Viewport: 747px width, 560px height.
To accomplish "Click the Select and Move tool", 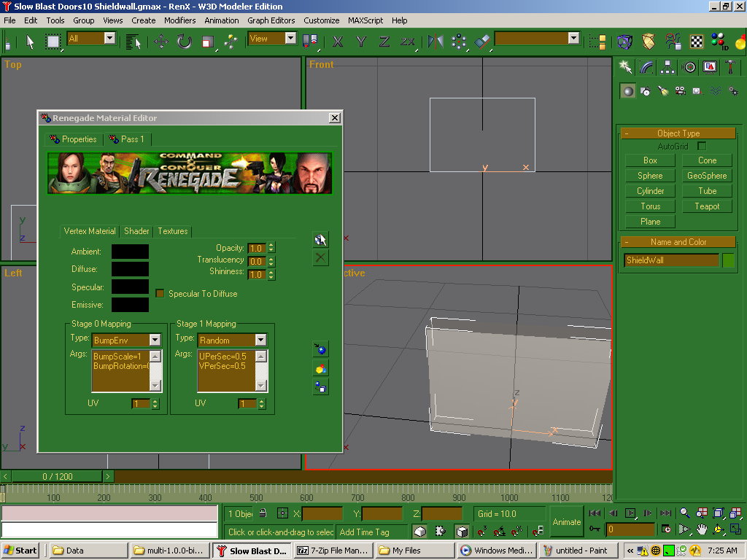I will 160,42.
